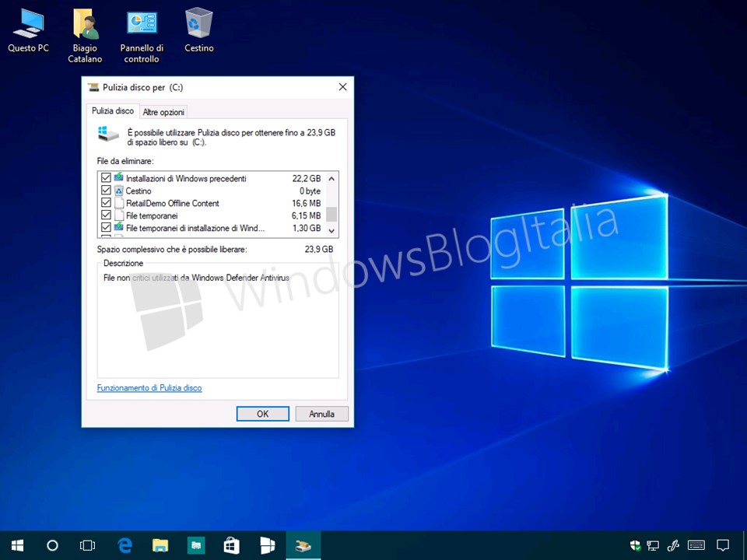Open Questo PC desktop icon

[x=28, y=30]
